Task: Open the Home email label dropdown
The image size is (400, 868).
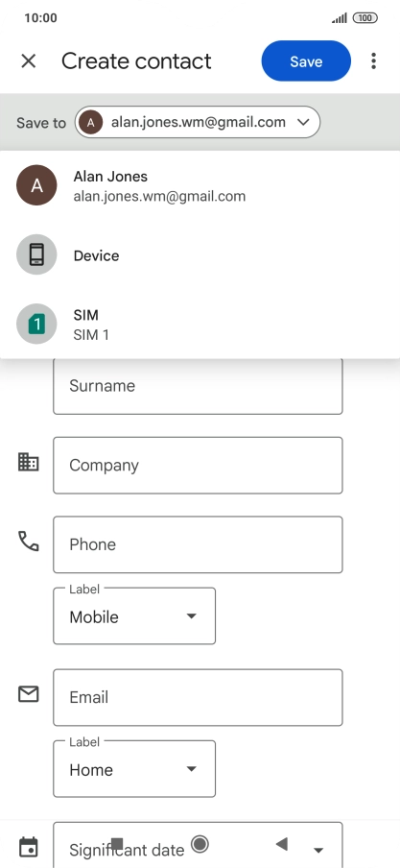Action: (x=134, y=769)
